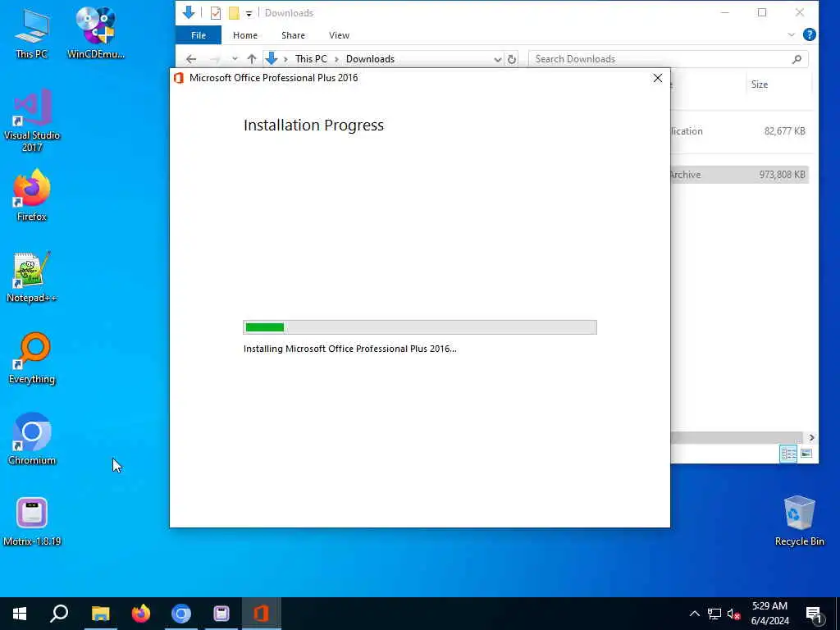Click the search magnifier in Explorer
Screen dimensions: 840x630
797,59
